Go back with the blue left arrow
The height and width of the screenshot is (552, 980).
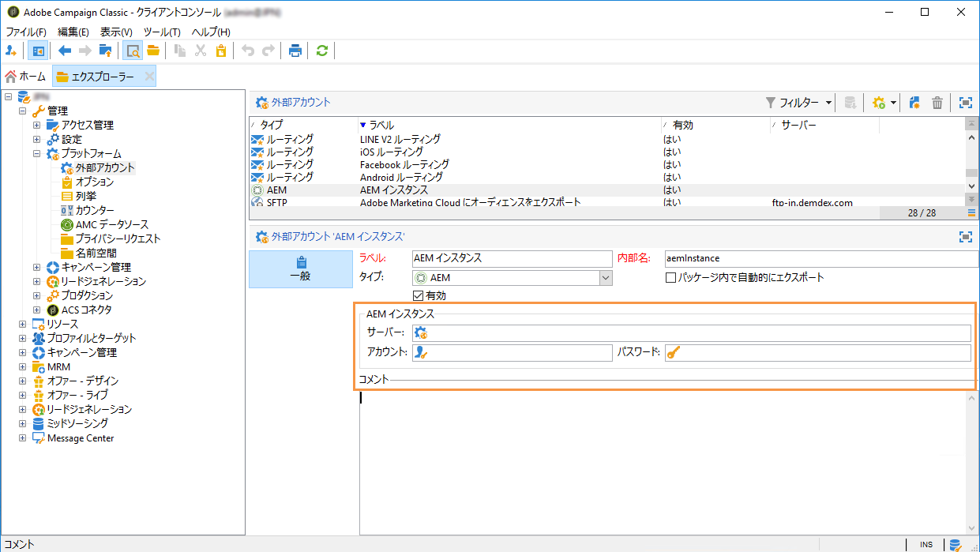[x=65, y=51]
